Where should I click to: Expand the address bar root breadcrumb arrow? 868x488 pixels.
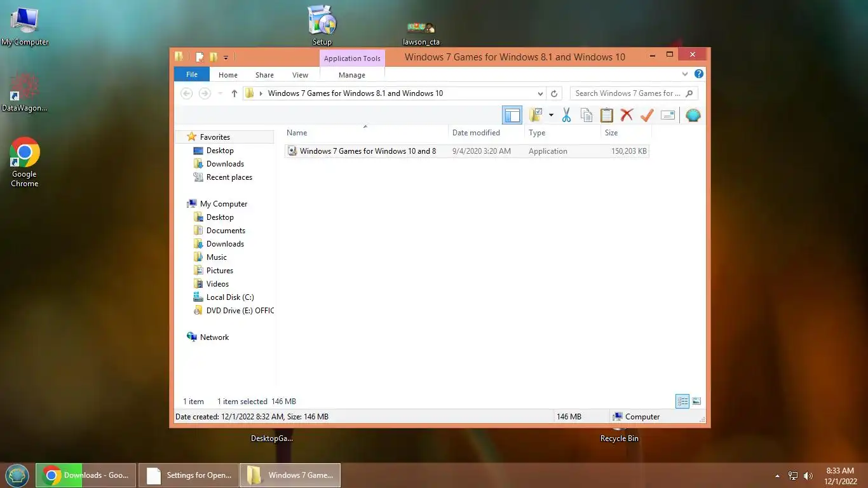261,93
